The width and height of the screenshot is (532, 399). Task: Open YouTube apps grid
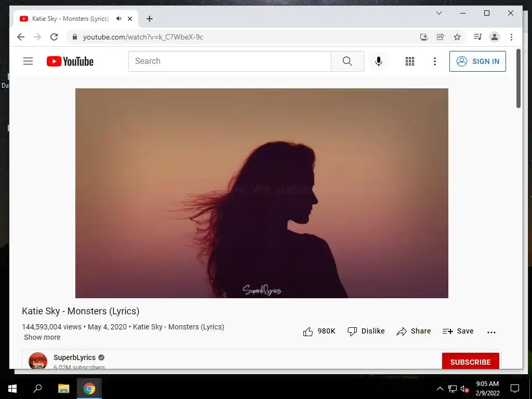(410, 61)
